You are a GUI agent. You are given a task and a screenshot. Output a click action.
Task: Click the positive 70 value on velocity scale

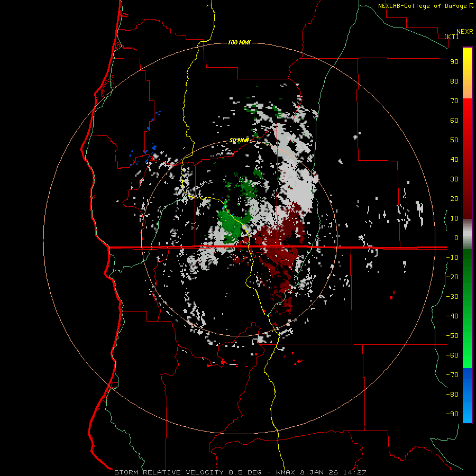(454, 101)
